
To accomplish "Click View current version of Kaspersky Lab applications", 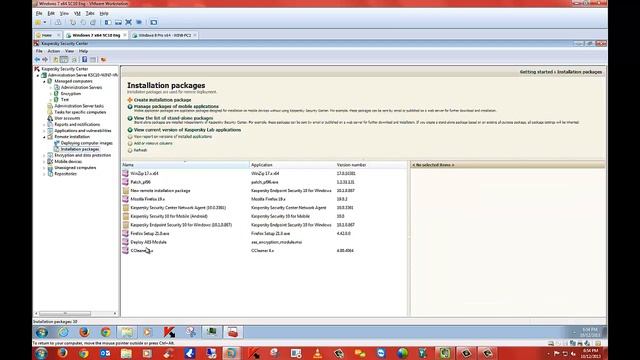I will coord(187,130).
